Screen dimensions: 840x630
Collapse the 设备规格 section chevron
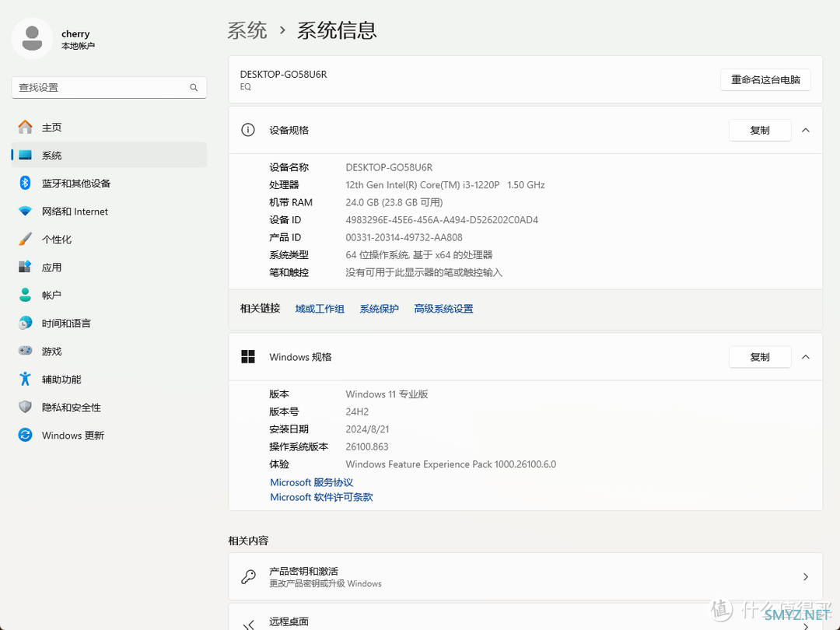point(806,130)
